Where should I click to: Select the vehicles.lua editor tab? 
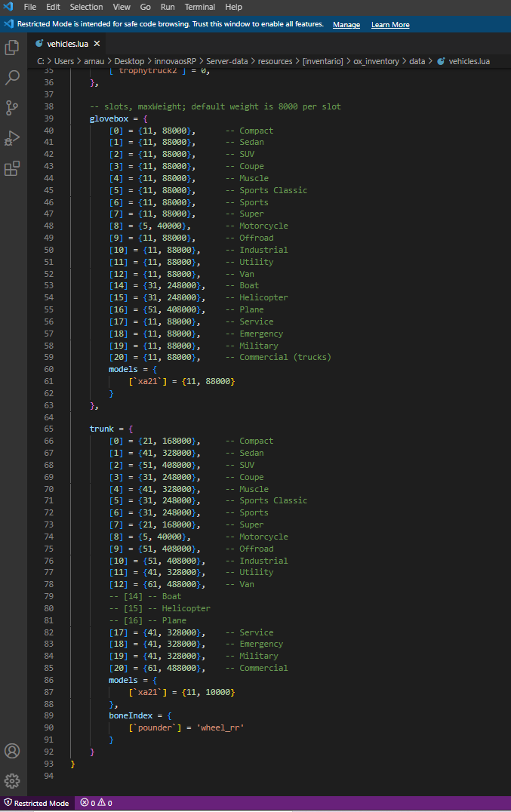[x=67, y=44]
